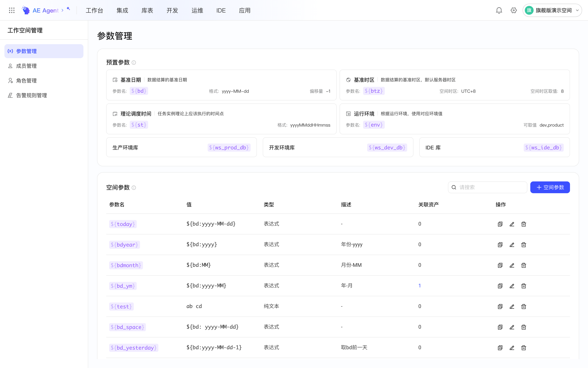Delete the ${bd_yesterday} parameter
This screenshot has width=588, height=368.
[x=524, y=348]
